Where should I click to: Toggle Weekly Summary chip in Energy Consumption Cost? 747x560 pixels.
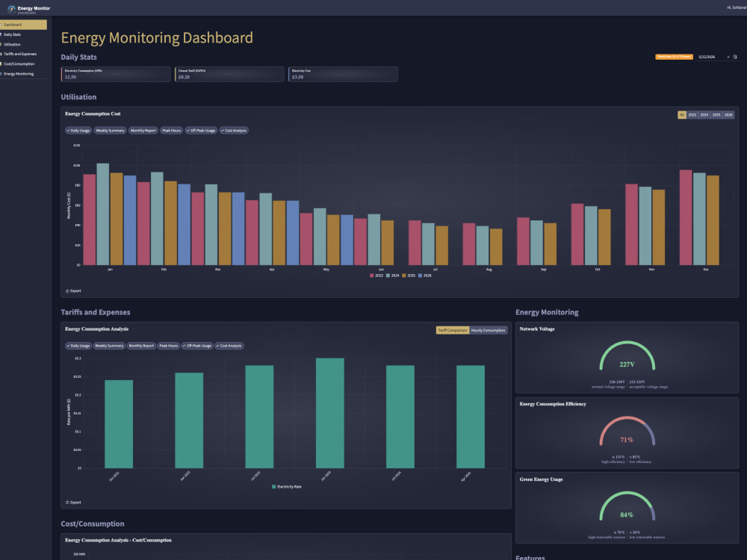click(x=110, y=131)
